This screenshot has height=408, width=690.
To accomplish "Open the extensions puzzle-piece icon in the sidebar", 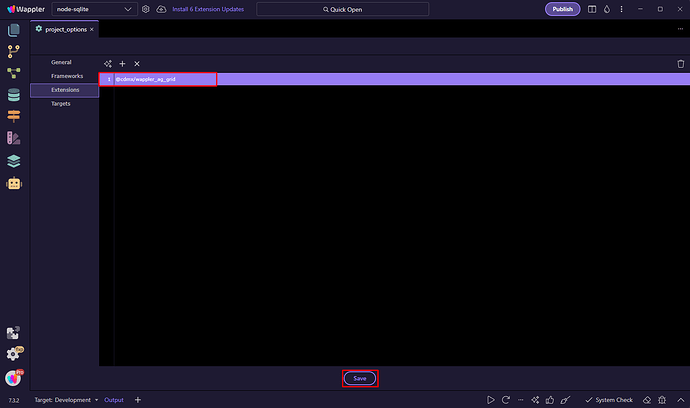I will [x=13, y=333].
